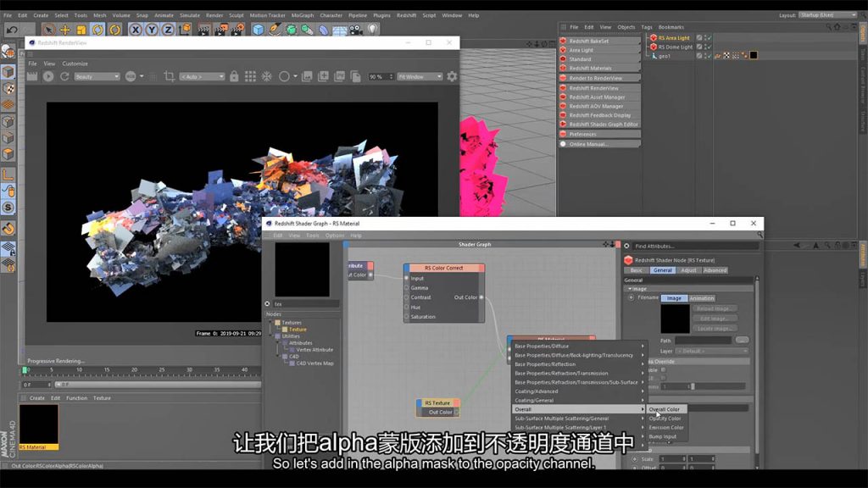Select RS Dome Light in object manager
Viewport: 868px width, 488px height.
pos(676,47)
